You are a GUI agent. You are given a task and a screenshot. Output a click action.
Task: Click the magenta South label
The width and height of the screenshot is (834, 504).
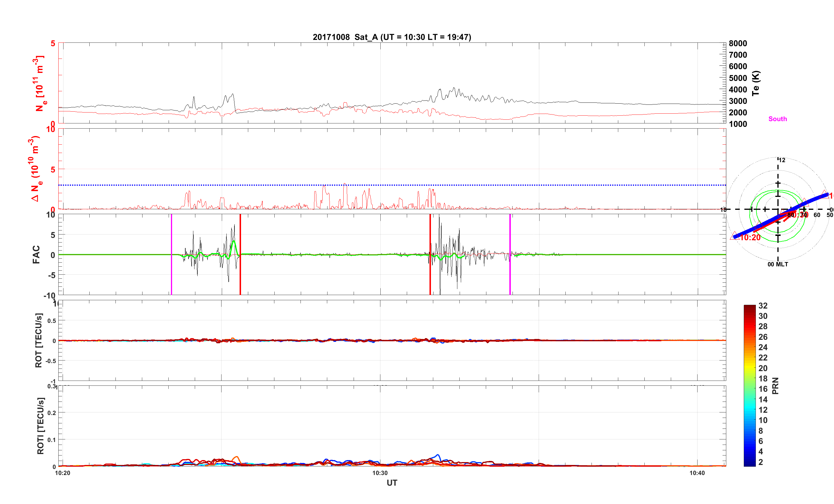click(777, 119)
